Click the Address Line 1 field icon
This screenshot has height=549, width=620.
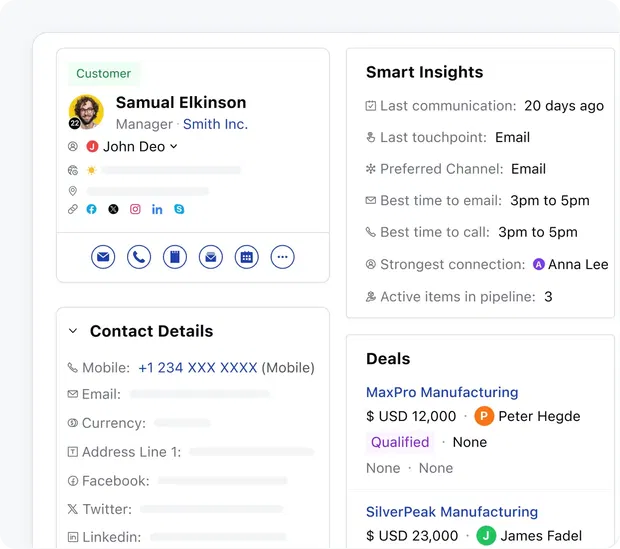[73, 452]
